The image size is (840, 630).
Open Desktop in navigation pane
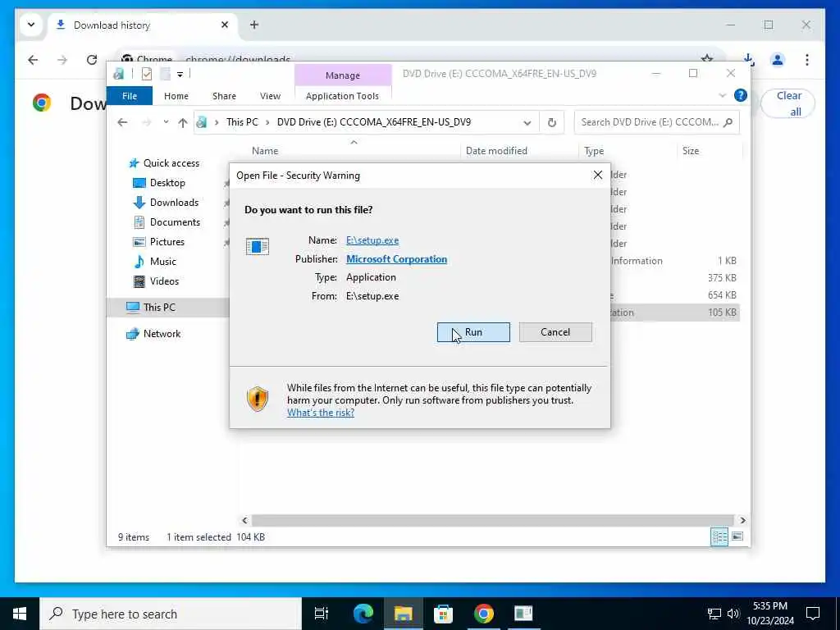[167, 183]
